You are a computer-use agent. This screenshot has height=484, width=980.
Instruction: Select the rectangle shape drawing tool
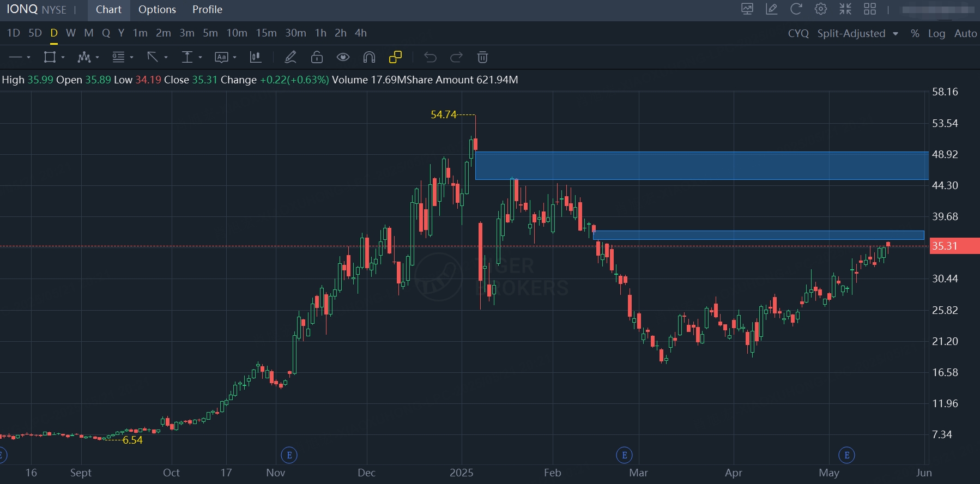(x=50, y=57)
